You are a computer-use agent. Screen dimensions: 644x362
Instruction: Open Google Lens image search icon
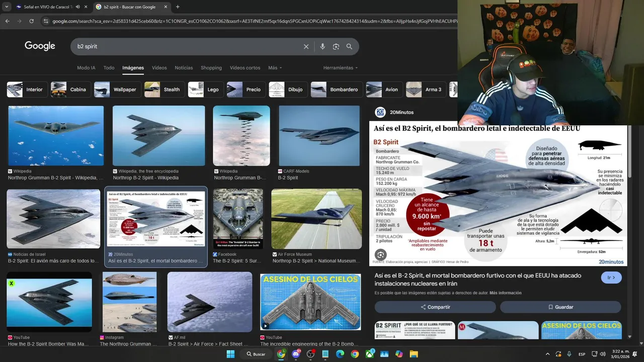point(336,46)
